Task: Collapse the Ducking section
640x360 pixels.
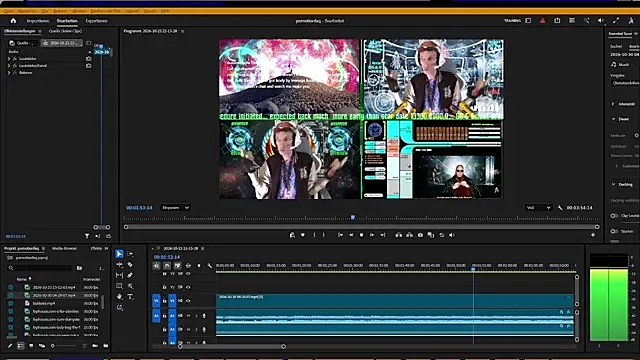Action: pos(613,184)
